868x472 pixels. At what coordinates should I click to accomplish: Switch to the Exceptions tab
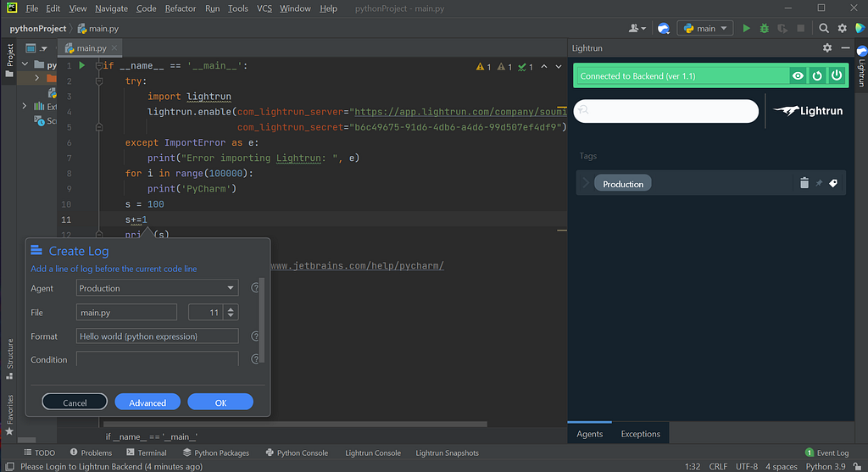(641, 434)
